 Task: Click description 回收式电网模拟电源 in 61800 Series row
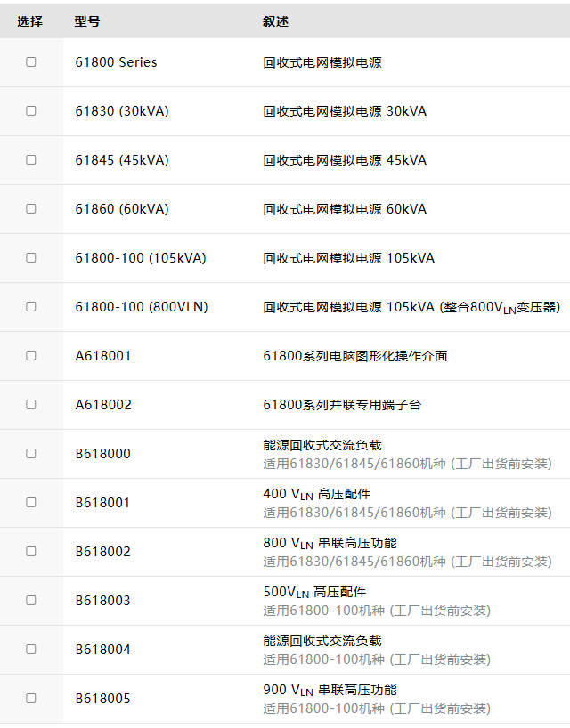tap(322, 62)
